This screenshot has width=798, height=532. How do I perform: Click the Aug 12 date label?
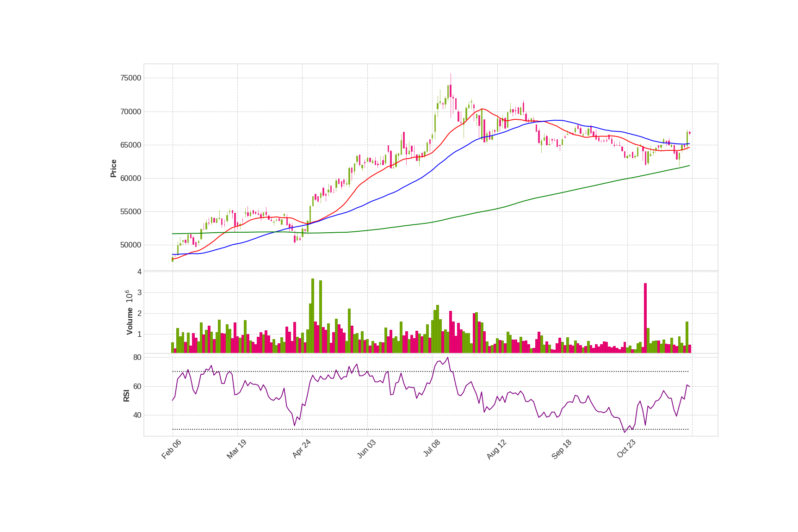496,449
